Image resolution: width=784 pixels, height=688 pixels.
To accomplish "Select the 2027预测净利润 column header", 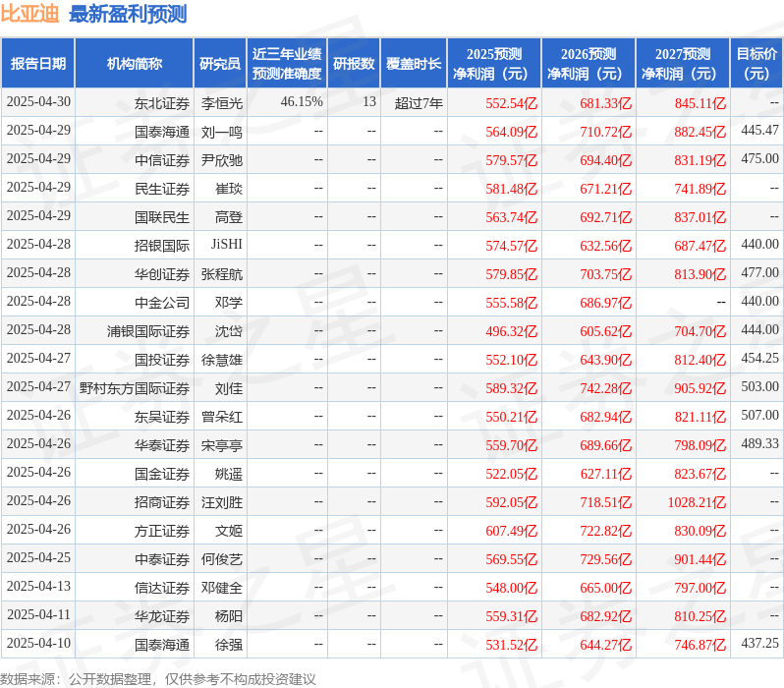I will 683,64.
